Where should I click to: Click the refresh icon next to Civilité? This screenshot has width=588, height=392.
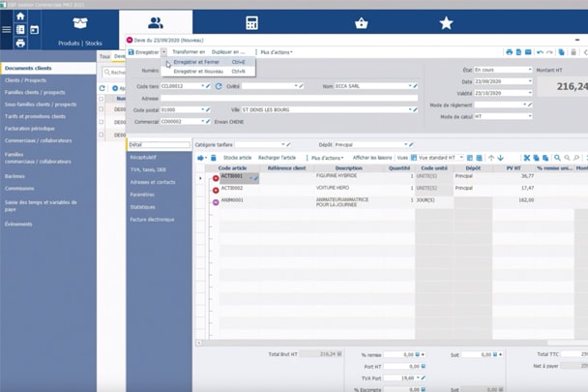(219, 86)
